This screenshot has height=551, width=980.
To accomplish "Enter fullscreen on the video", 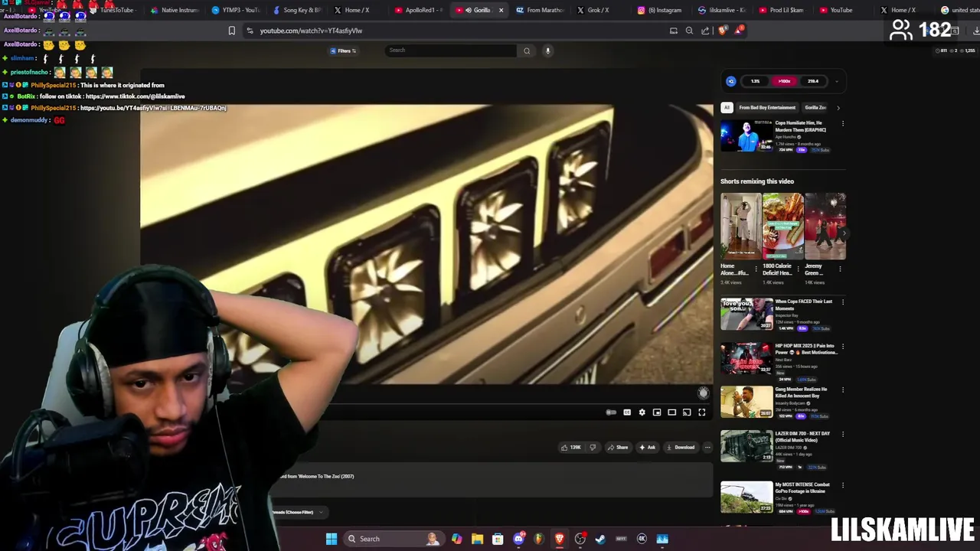I will click(702, 412).
